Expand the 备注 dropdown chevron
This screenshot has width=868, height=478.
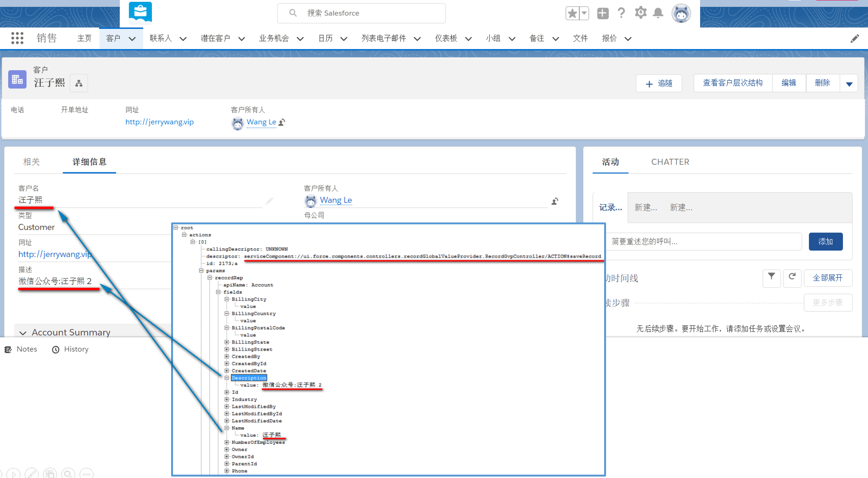tap(556, 39)
